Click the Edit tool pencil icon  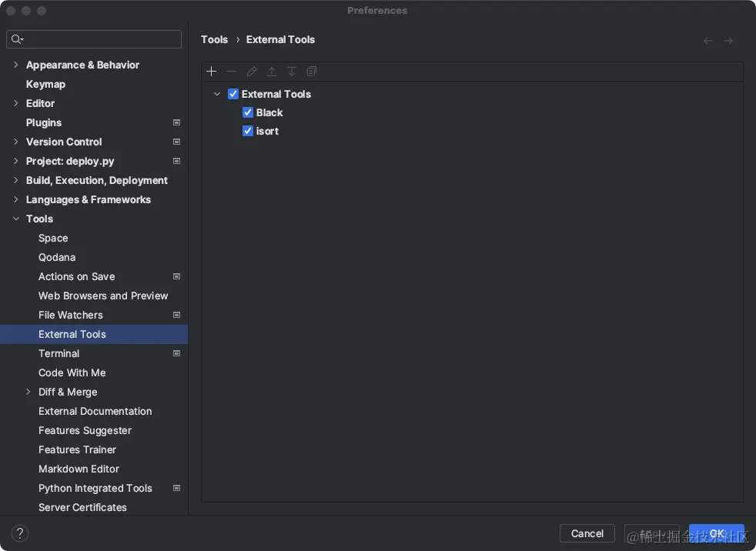(252, 72)
